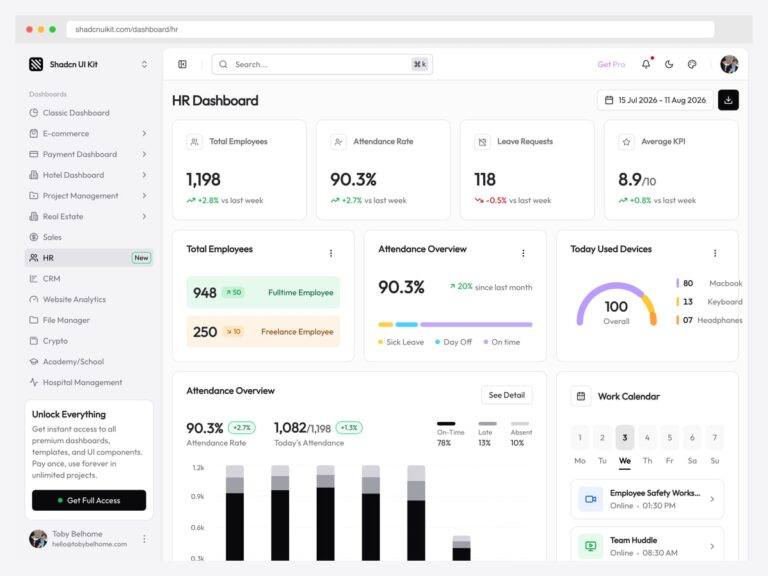Click the Fulltime Employee 948 row
The width and height of the screenshot is (768, 576).
263,292
